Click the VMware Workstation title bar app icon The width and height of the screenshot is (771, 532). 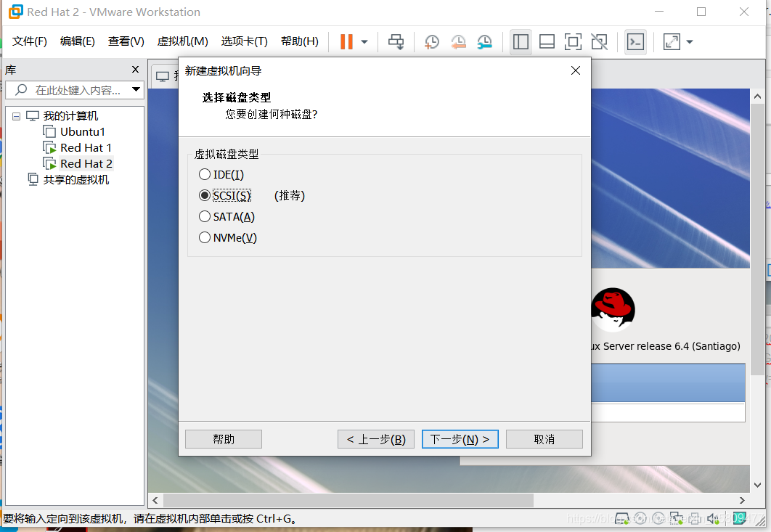(x=16, y=12)
